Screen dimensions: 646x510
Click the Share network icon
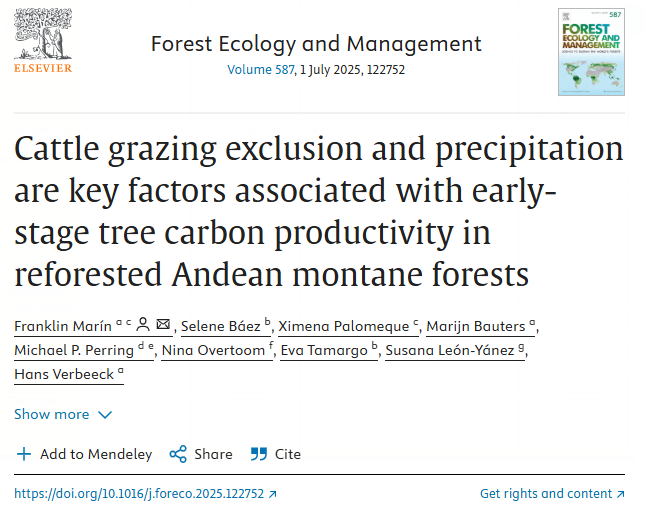click(178, 454)
